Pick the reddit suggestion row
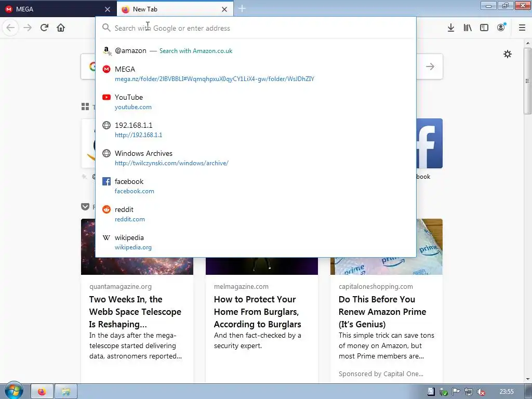The width and height of the screenshot is (532, 399). (256, 214)
